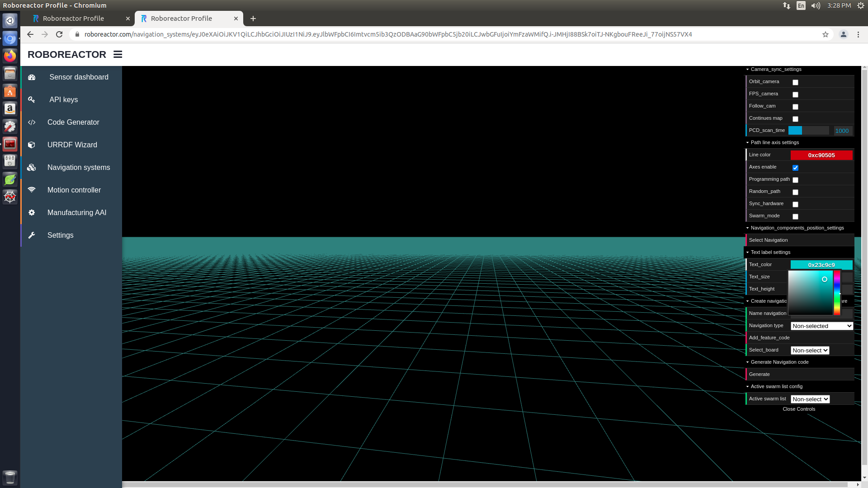Enable the Sync_hardware checkbox
The width and height of the screenshot is (868, 488).
click(x=795, y=204)
